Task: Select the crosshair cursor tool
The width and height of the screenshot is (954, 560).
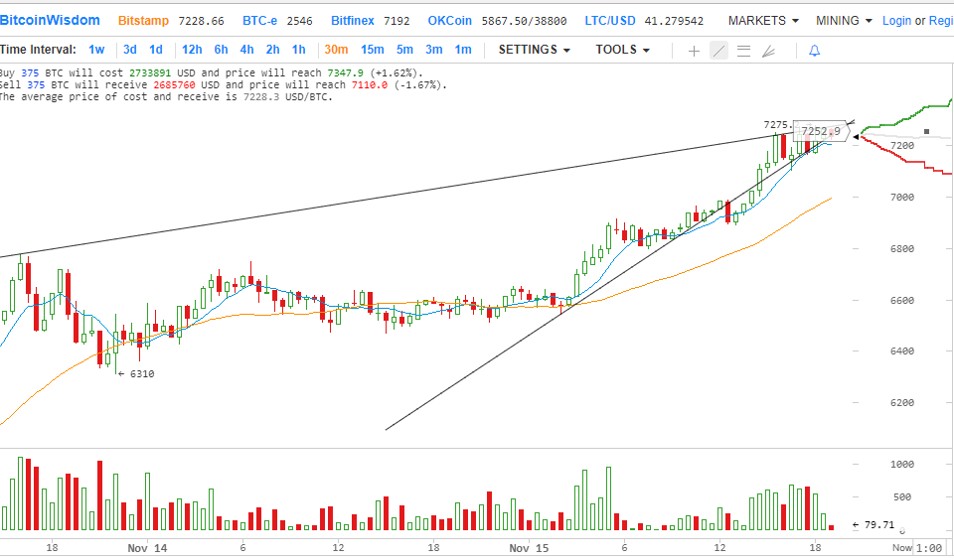Action: (694, 50)
